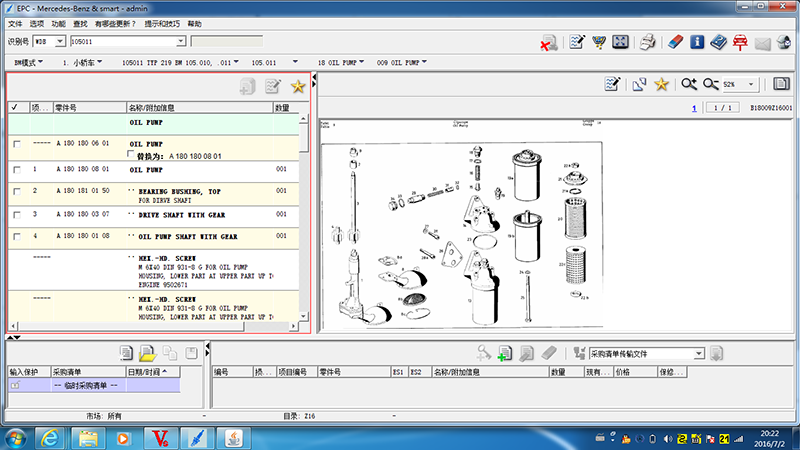800x450 pixels.
Task: Click parts list copy-to-list icon
Action: pos(247,86)
